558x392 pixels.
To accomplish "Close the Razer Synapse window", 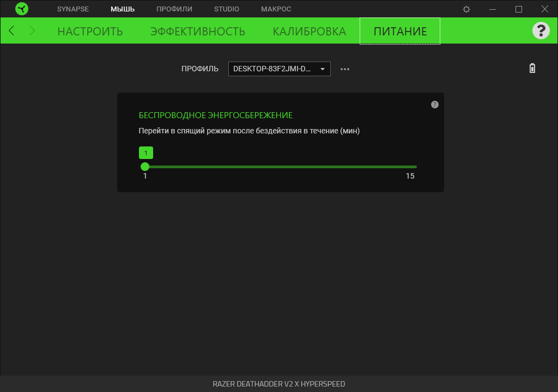I will [545, 9].
